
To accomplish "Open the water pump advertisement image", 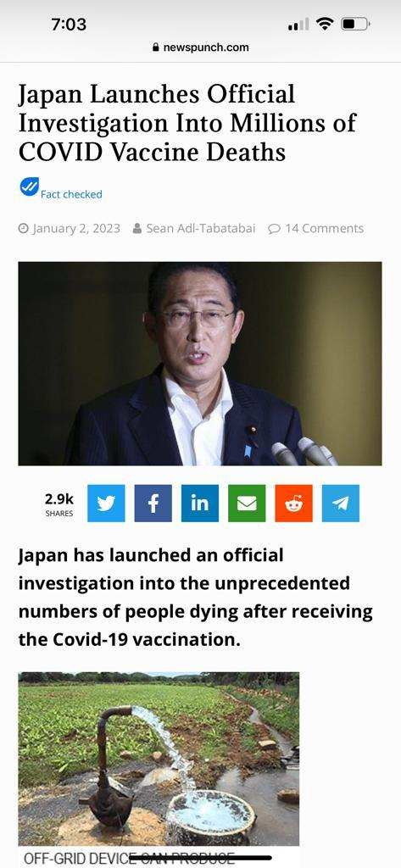I will 159,759.
